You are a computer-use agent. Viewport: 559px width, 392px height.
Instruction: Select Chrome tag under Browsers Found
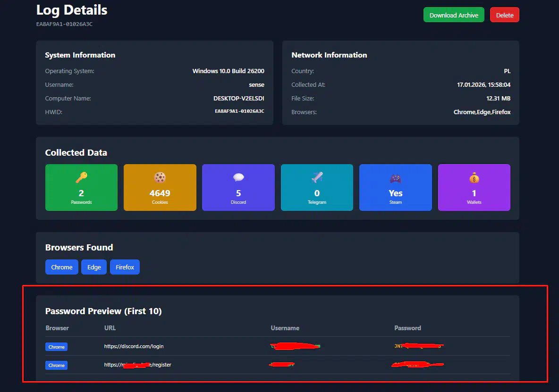pos(62,267)
